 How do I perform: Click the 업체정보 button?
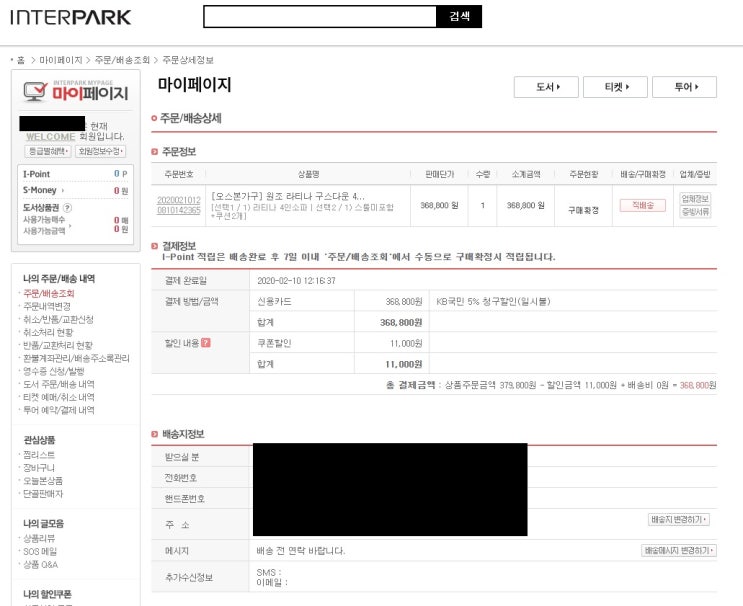click(695, 199)
